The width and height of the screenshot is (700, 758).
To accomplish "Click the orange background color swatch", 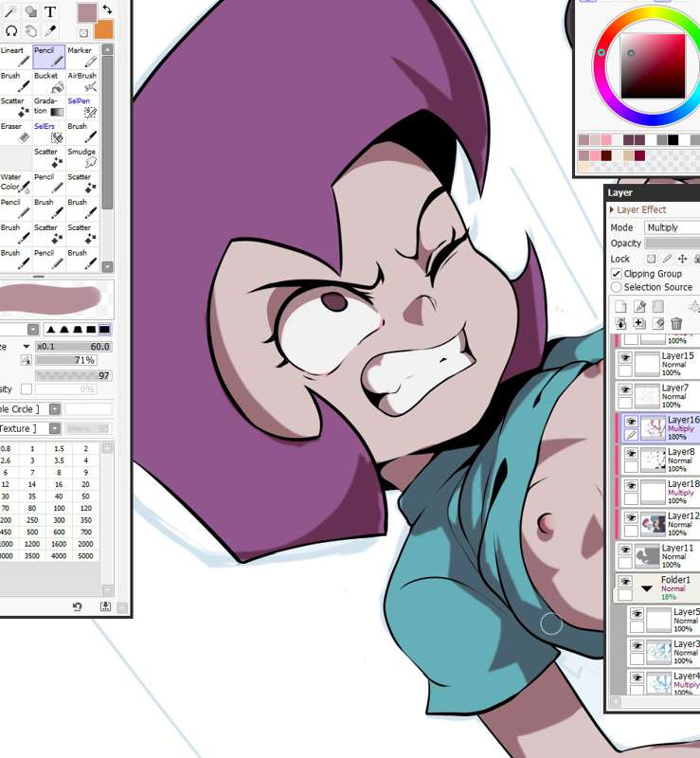I will [106, 32].
